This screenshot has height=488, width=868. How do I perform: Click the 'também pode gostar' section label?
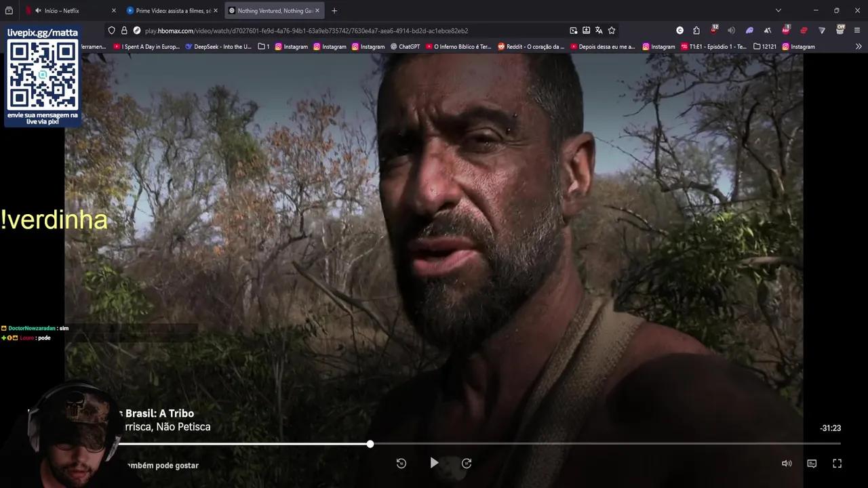162,466
